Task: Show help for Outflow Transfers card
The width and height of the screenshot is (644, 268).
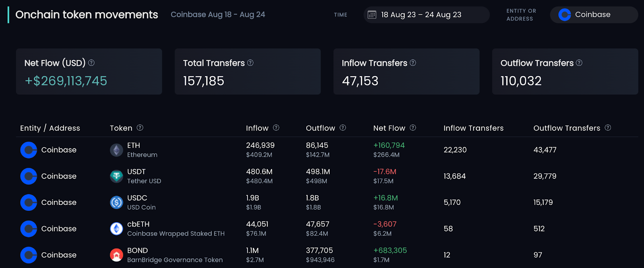Action: pyautogui.click(x=579, y=63)
